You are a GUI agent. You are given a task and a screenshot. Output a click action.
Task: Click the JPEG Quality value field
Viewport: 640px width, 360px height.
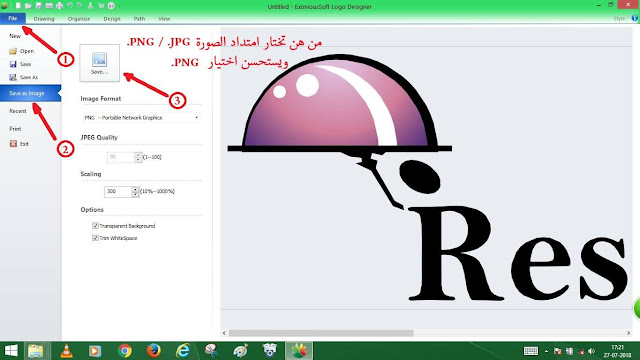click(121, 157)
